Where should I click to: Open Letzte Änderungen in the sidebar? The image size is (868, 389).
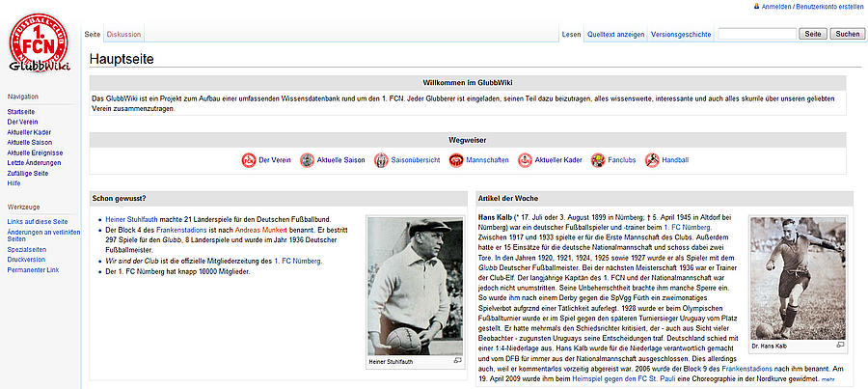coord(35,163)
